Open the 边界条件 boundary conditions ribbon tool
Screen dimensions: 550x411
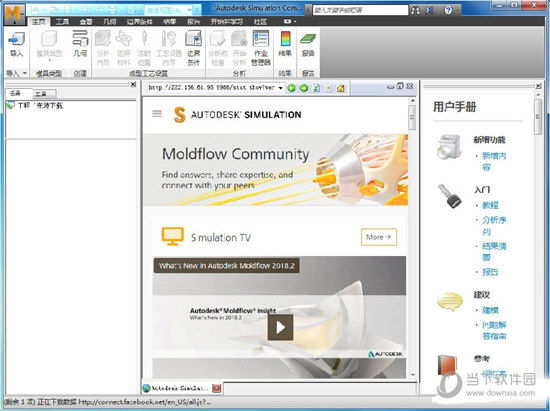(x=193, y=48)
